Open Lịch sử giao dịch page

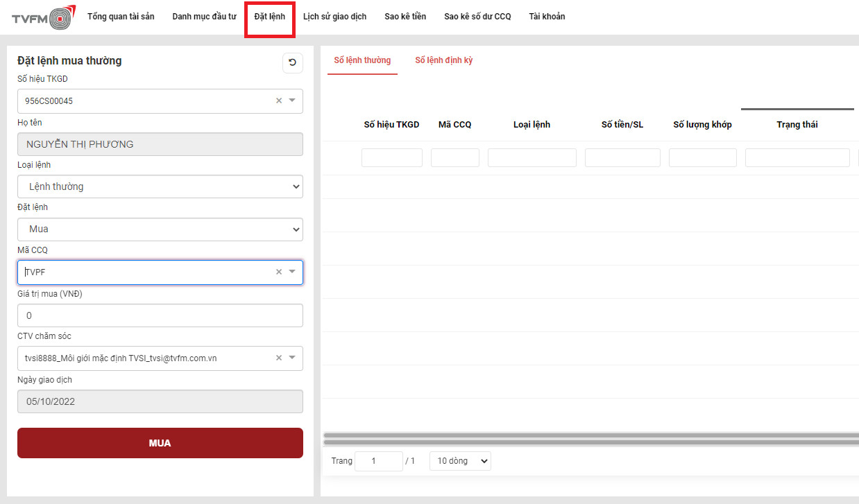pos(334,17)
